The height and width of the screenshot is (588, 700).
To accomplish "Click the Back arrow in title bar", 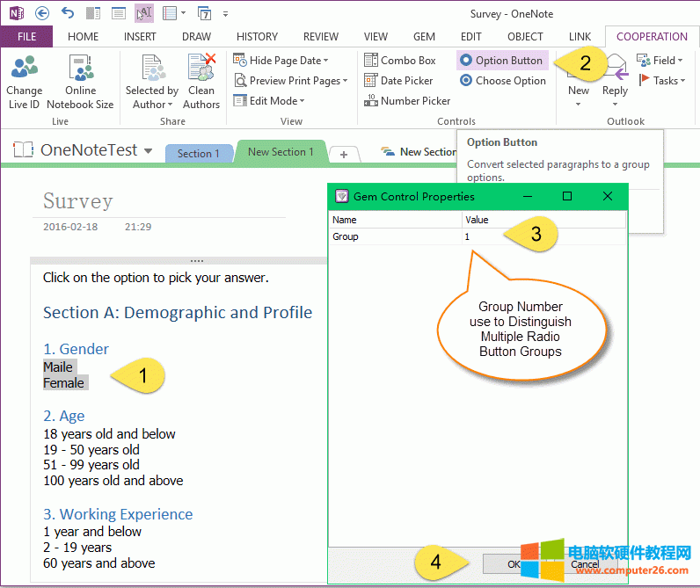I will (41, 13).
